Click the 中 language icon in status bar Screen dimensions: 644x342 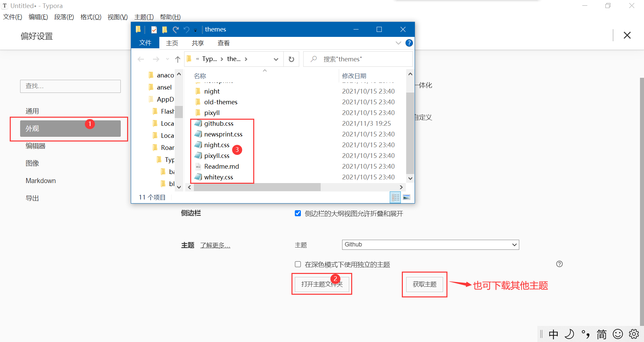(x=553, y=334)
